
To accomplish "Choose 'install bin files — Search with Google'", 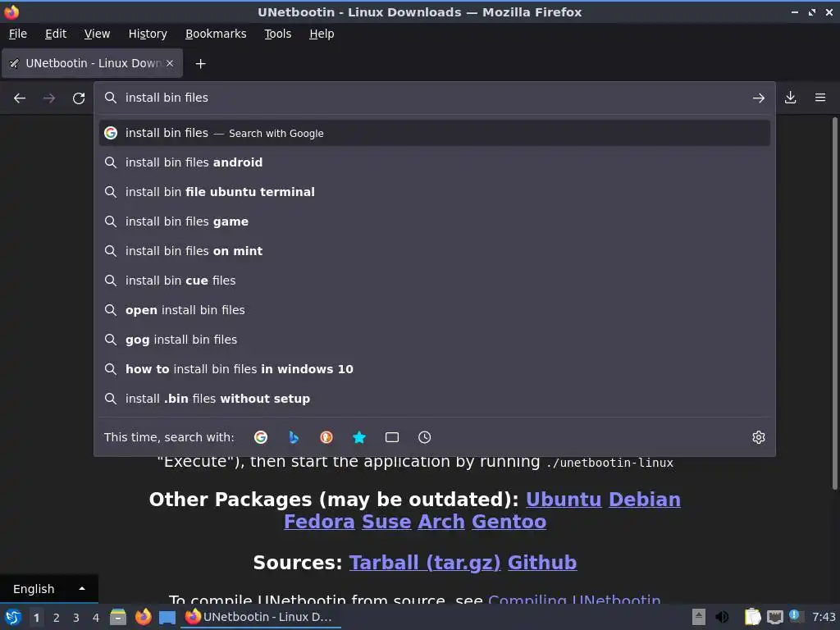I will click(435, 133).
